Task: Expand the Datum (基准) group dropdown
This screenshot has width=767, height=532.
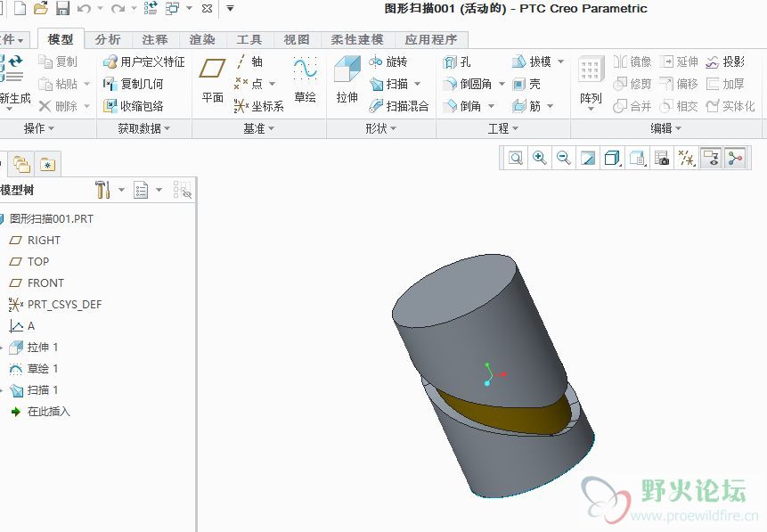Action: click(x=258, y=128)
